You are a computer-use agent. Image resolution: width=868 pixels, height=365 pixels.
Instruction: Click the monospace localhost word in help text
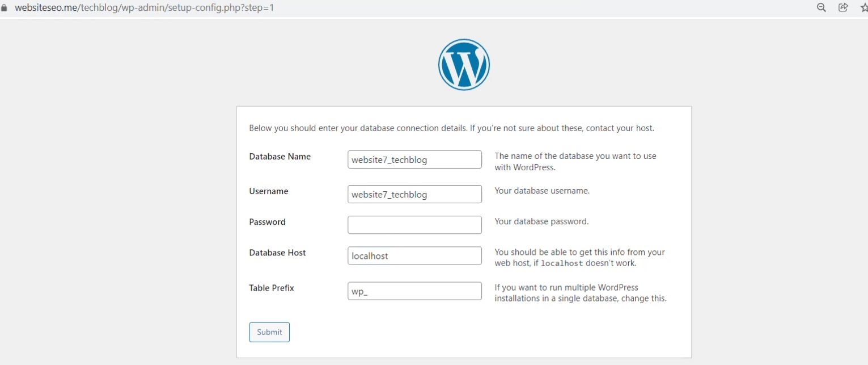[561, 263]
